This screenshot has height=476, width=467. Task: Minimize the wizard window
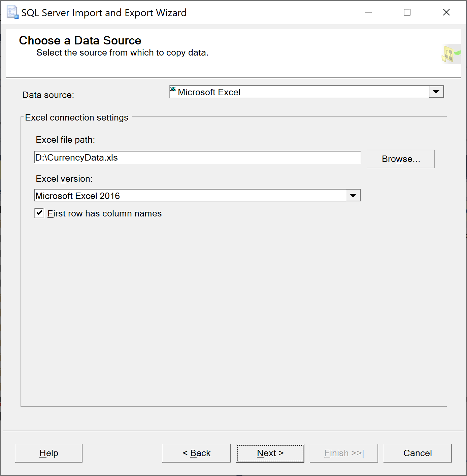(368, 12)
